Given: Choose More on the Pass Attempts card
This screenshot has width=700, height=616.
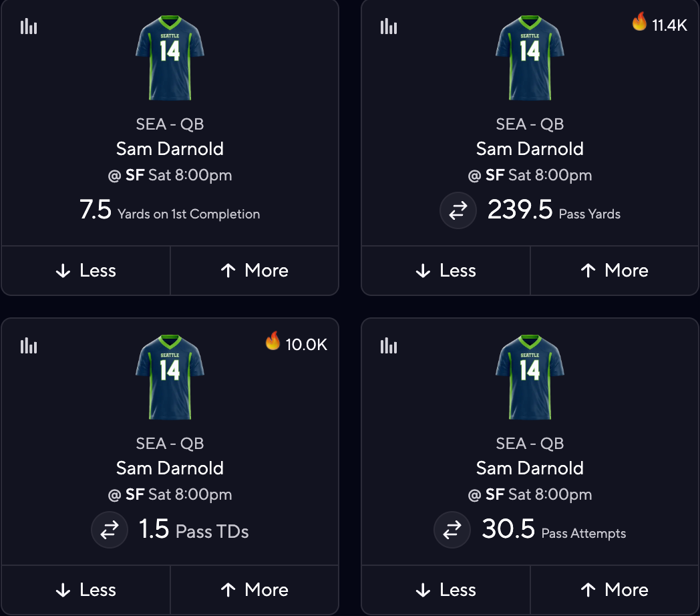Looking at the screenshot, I should 615,590.
